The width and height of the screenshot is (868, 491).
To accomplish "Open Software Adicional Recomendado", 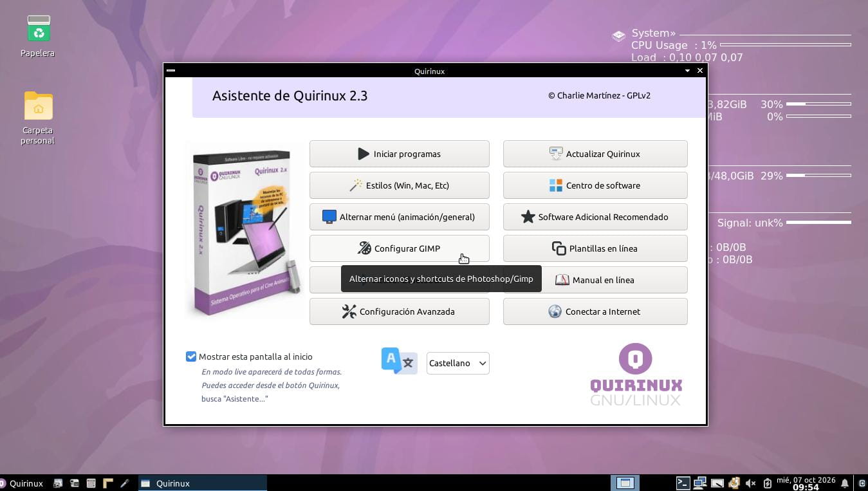I will pyautogui.click(x=595, y=217).
